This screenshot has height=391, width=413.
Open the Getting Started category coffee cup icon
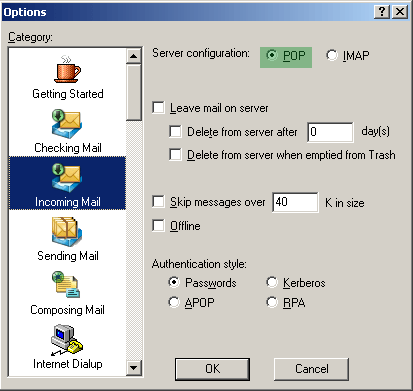pyautogui.click(x=67, y=69)
